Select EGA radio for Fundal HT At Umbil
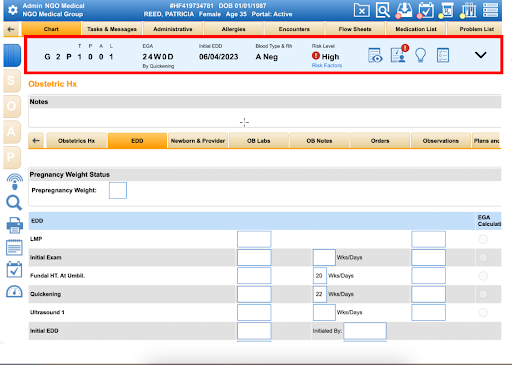This screenshot has height=365, width=512. click(483, 276)
